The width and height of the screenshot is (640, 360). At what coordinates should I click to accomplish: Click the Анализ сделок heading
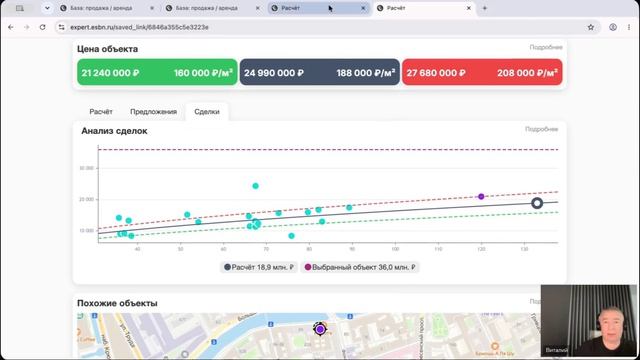point(114,131)
